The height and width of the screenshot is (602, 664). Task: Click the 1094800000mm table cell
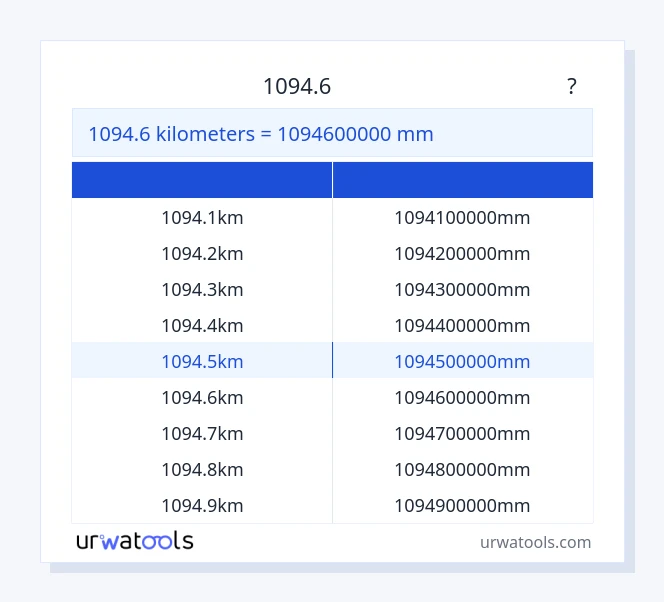462,469
